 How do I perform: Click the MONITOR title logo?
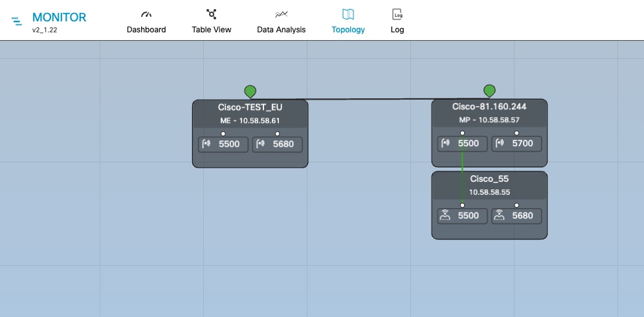pos(59,17)
